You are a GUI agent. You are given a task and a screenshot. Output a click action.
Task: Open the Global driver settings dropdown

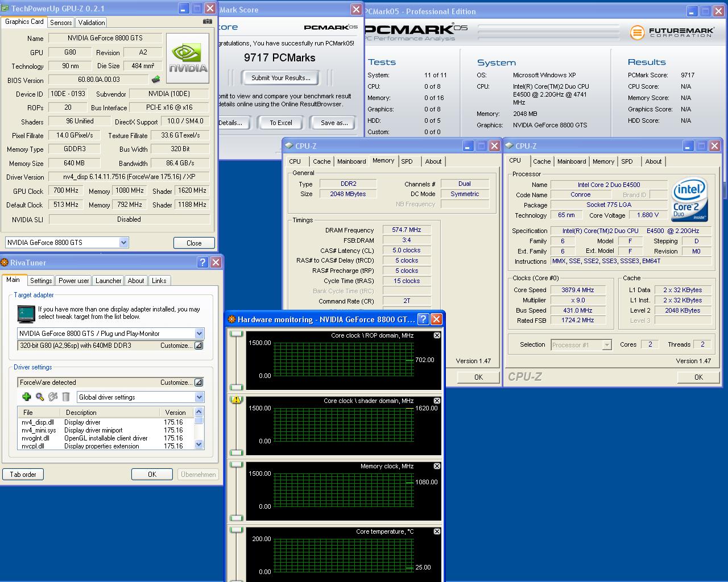tap(199, 397)
